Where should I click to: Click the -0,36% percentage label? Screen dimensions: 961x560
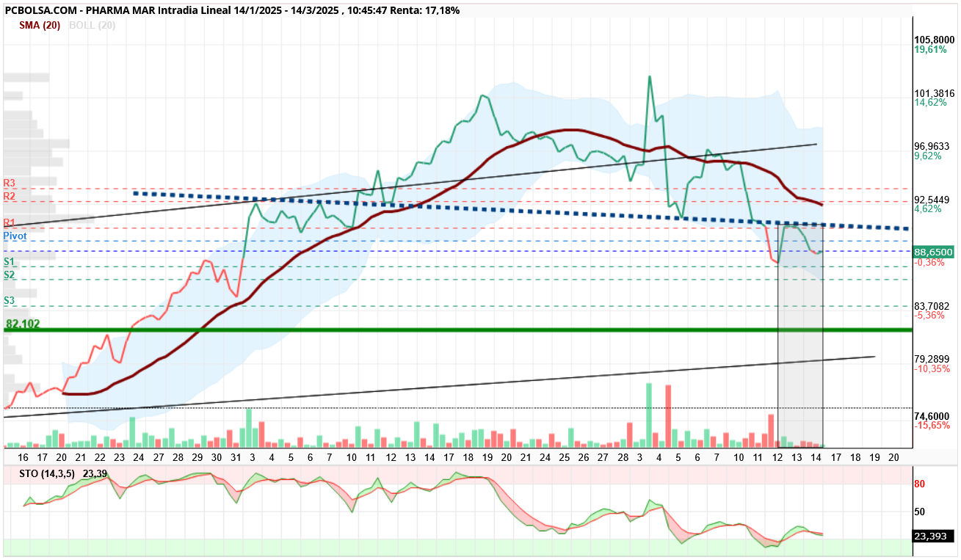pyautogui.click(x=929, y=262)
